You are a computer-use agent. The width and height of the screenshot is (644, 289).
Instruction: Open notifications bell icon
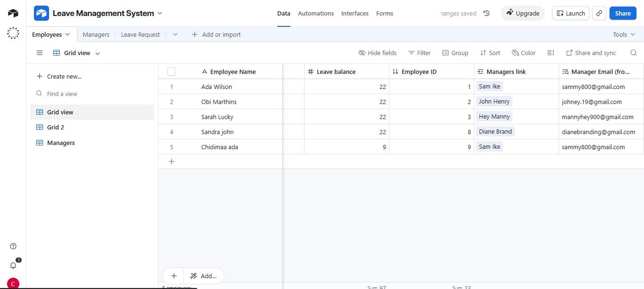pyautogui.click(x=13, y=265)
